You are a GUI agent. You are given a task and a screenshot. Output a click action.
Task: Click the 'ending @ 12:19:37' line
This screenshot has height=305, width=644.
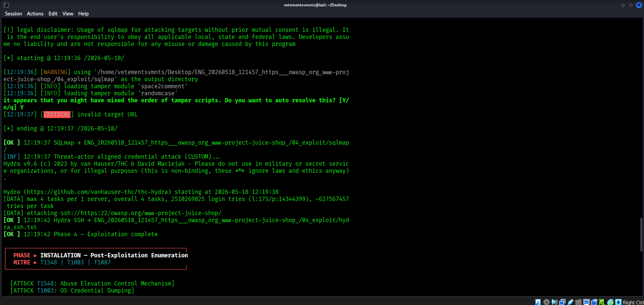(x=60, y=129)
